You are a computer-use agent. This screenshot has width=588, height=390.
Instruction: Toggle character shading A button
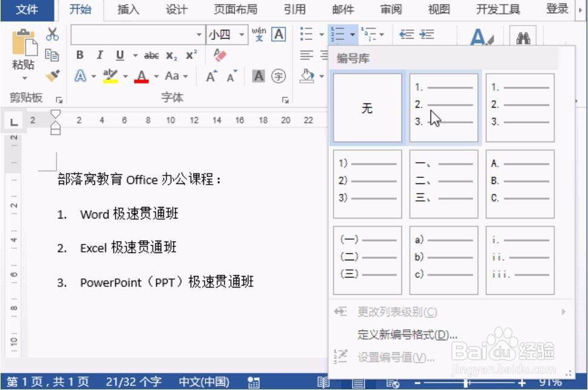coord(259,76)
